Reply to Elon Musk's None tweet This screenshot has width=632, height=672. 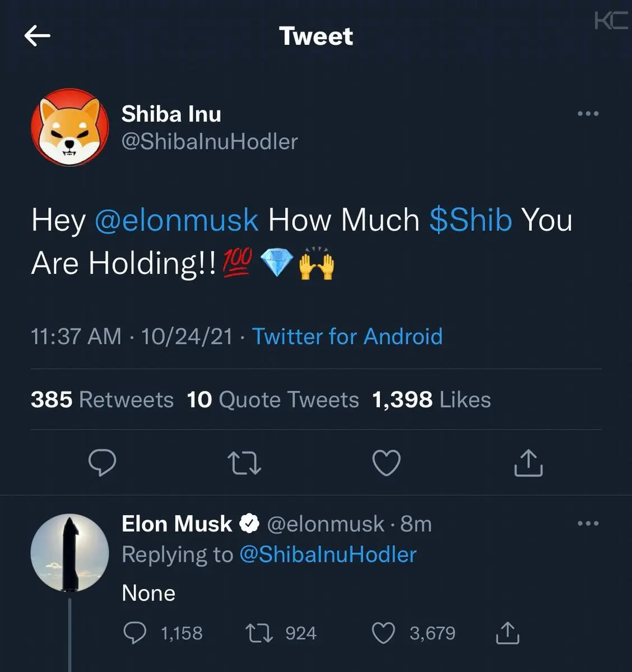pyautogui.click(x=134, y=633)
